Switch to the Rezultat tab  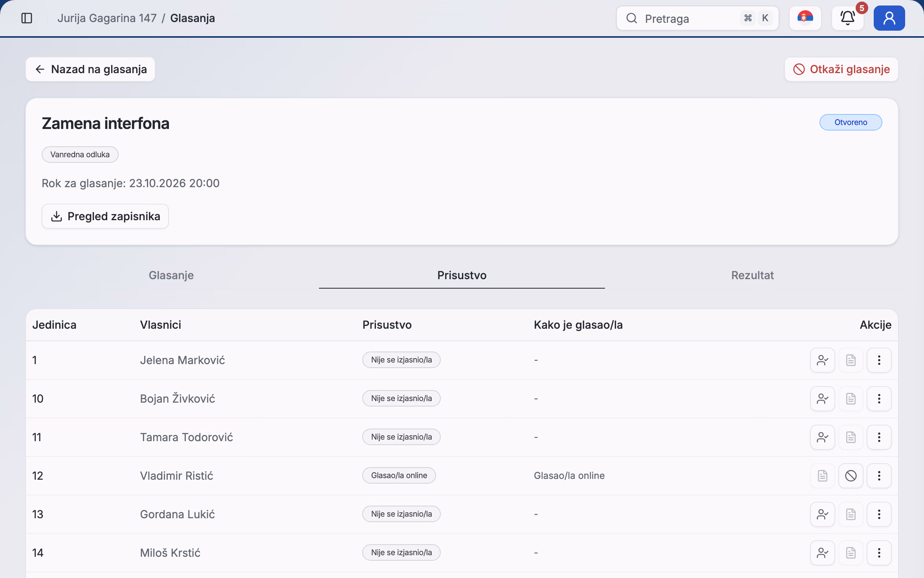pos(752,275)
